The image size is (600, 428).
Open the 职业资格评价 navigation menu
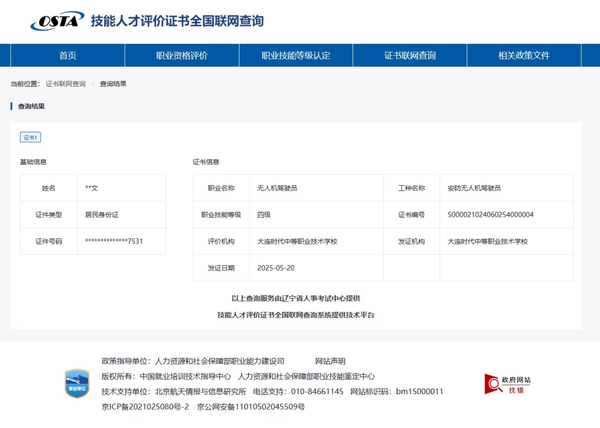182,56
